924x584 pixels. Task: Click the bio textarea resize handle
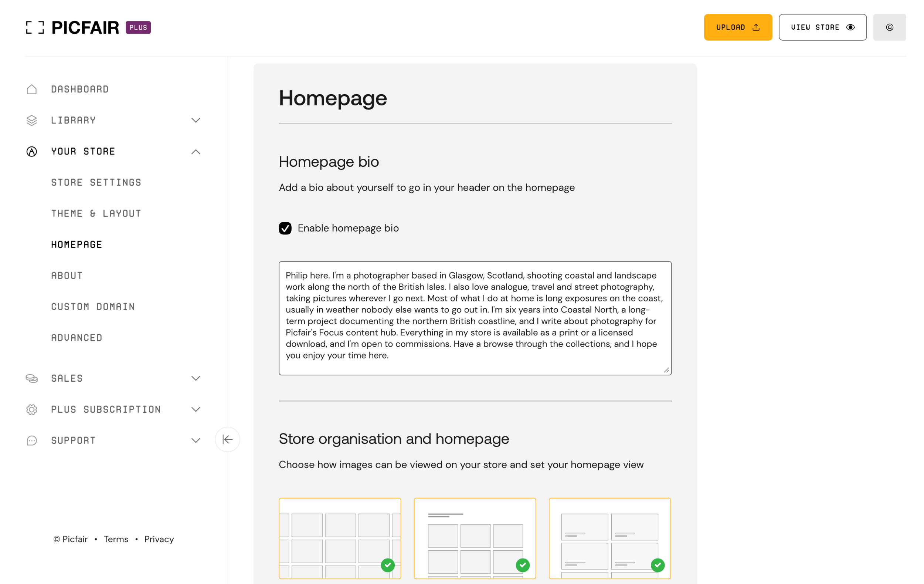point(666,370)
